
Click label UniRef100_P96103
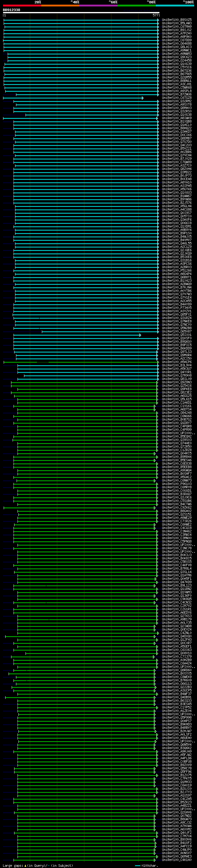tap(176, 484)
